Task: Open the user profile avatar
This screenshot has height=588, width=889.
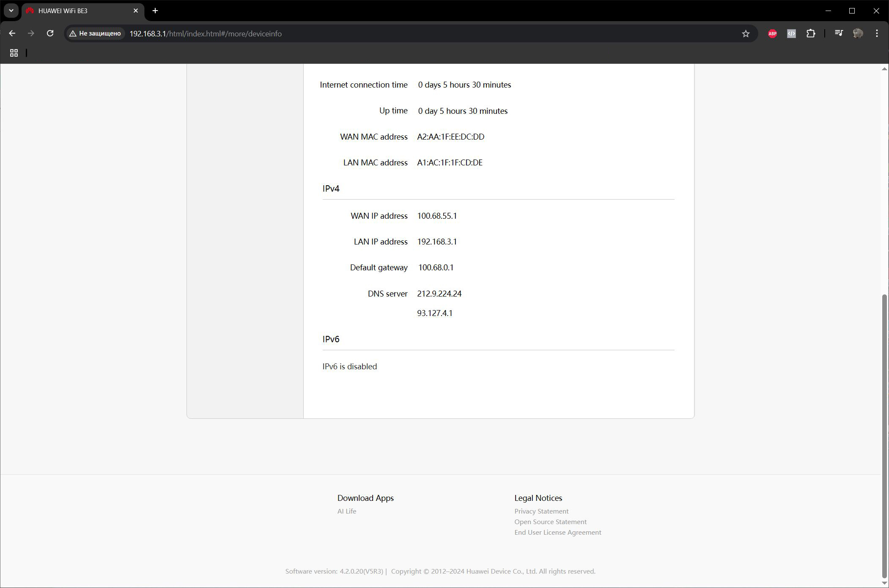Action: point(858,33)
